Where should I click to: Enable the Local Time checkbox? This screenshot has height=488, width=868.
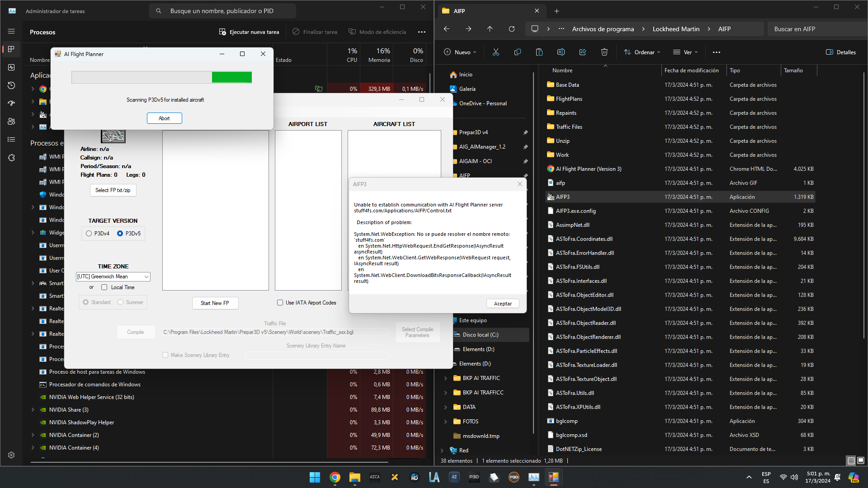pyautogui.click(x=104, y=287)
